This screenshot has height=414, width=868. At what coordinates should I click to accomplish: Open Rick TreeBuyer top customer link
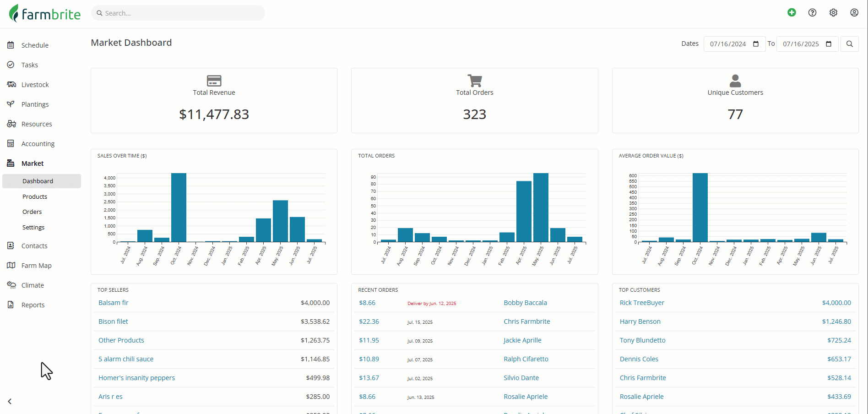[642, 303]
